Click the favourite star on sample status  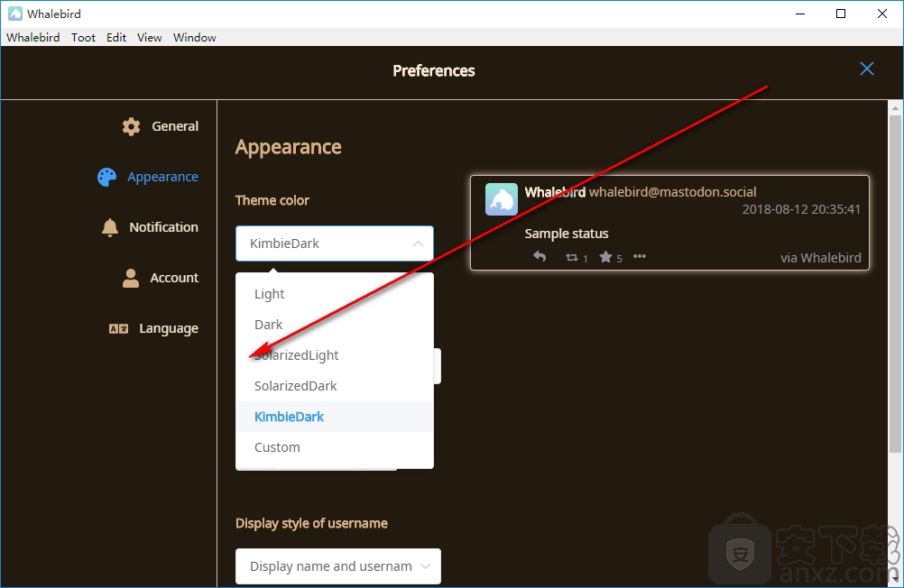[x=605, y=257]
